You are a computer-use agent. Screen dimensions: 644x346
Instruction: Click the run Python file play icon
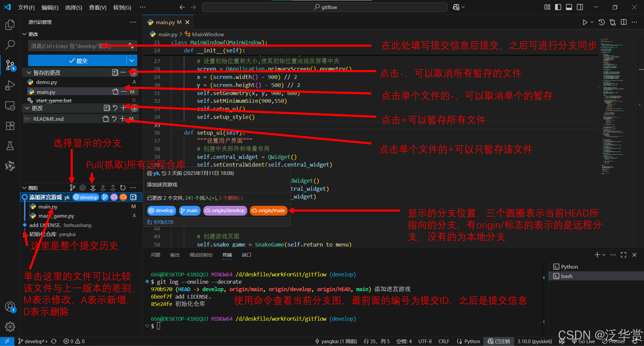point(585,22)
